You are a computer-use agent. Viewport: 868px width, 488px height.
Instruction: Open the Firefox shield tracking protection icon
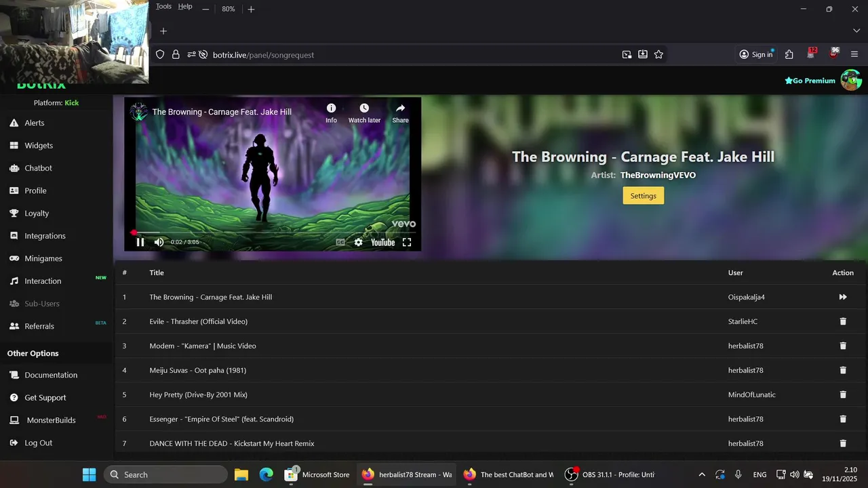click(160, 54)
